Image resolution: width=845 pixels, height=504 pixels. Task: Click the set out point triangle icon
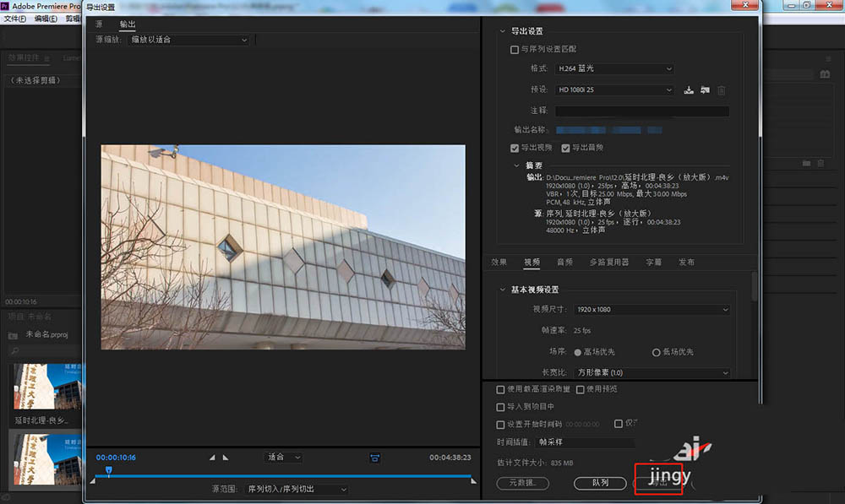point(225,458)
